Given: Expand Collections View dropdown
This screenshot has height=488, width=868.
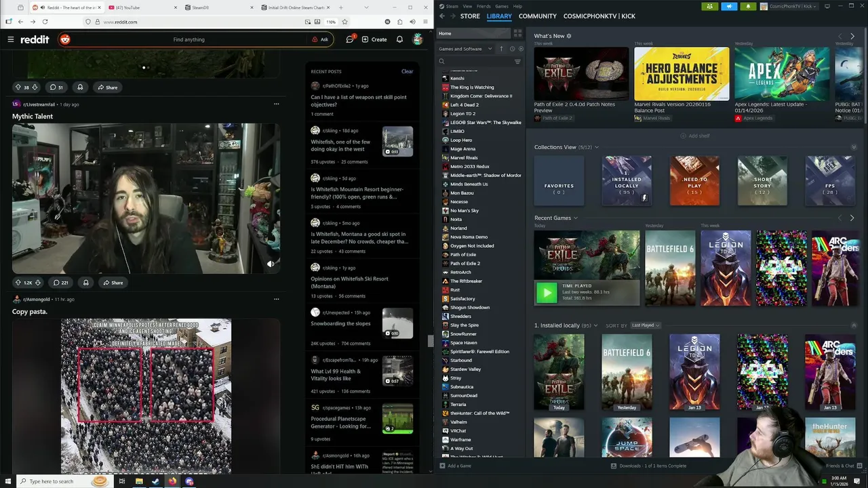Looking at the screenshot, I should [x=597, y=147].
